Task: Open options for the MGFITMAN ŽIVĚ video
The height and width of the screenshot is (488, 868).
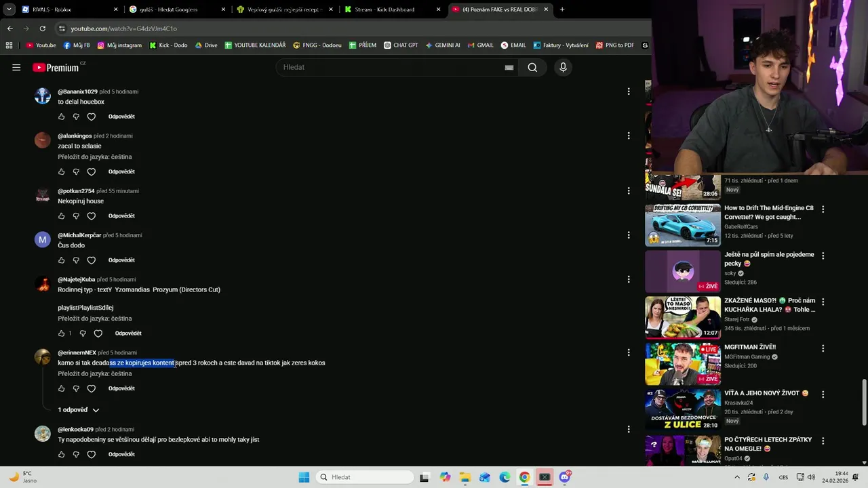Action: pos(823,348)
